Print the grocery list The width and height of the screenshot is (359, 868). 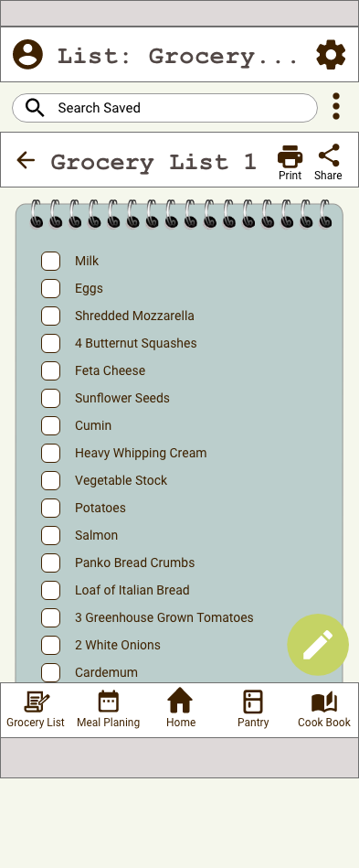point(290,163)
